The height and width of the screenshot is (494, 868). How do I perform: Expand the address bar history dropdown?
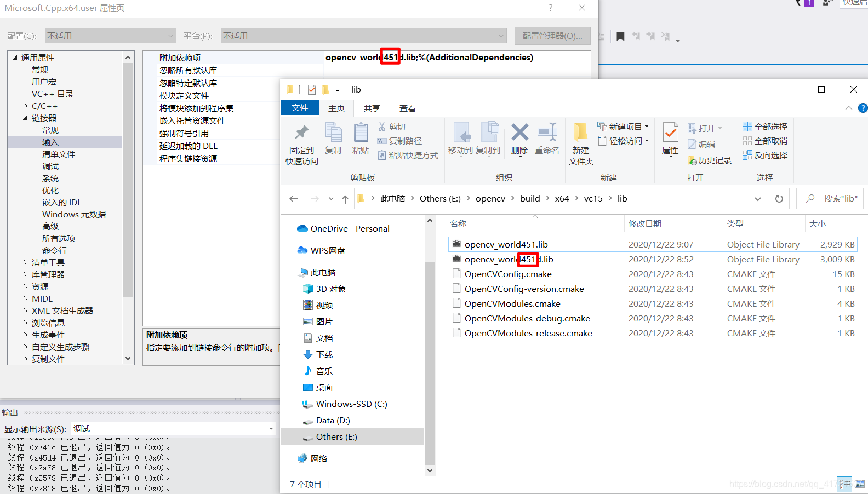757,199
